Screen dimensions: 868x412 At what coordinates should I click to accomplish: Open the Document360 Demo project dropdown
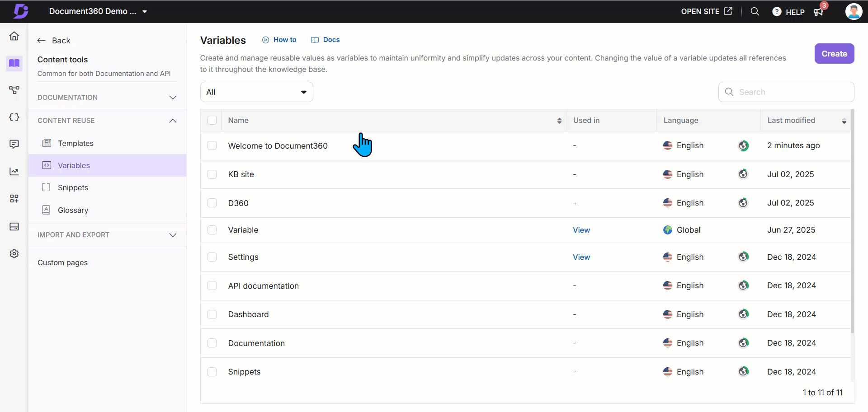pyautogui.click(x=98, y=12)
